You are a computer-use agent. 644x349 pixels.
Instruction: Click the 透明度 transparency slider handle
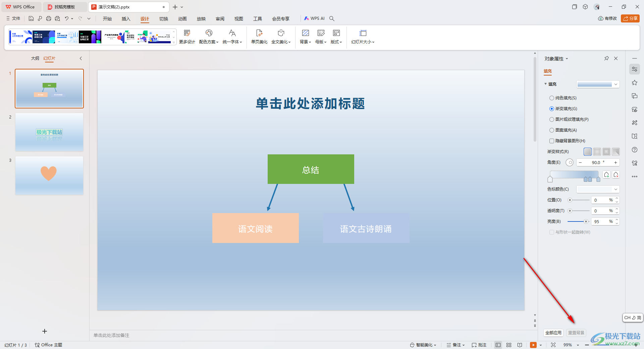click(570, 211)
